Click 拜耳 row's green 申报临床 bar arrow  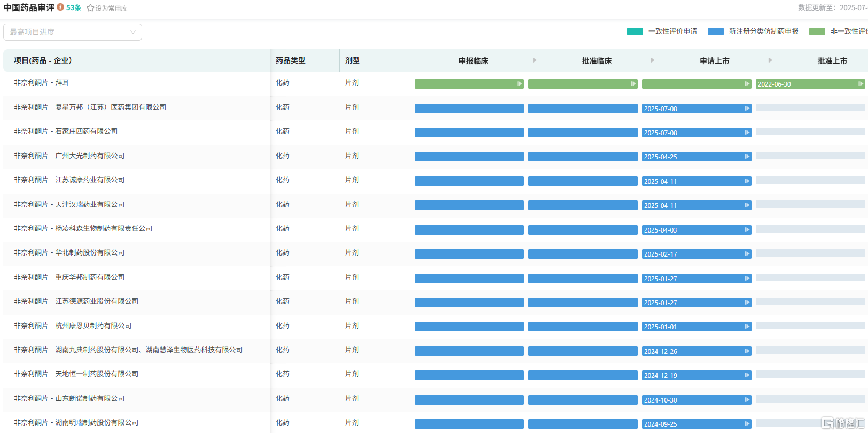(x=519, y=84)
